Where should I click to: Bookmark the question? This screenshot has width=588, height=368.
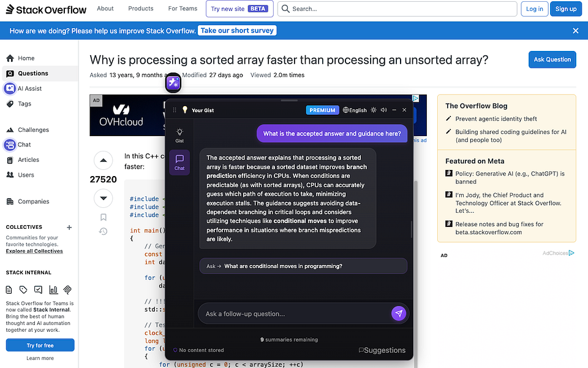[103, 217]
